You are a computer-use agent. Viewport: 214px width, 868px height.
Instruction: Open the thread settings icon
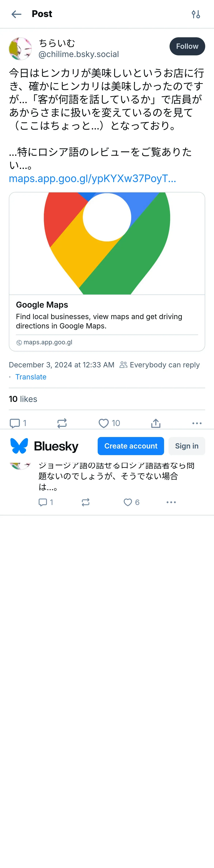point(196,14)
